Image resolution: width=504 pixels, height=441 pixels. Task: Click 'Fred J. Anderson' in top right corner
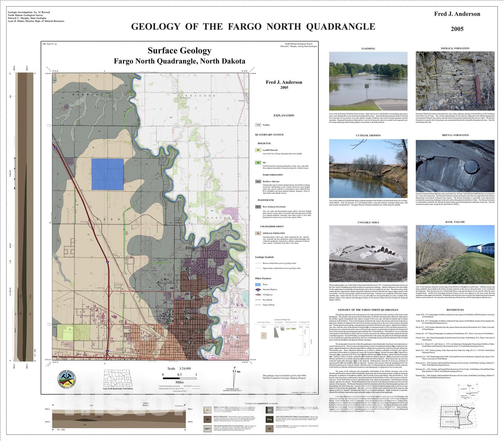(x=457, y=14)
